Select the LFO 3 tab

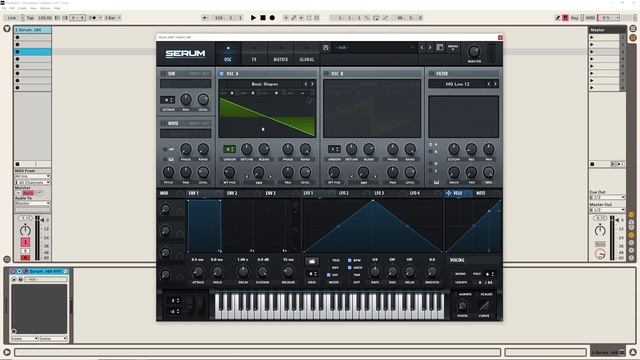pos(379,193)
